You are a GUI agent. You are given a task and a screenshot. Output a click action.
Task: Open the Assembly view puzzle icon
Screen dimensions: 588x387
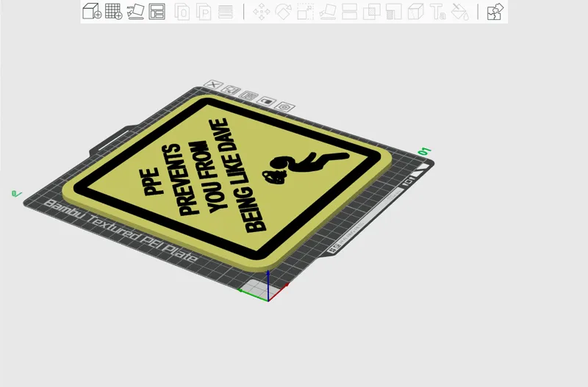click(495, 11)
